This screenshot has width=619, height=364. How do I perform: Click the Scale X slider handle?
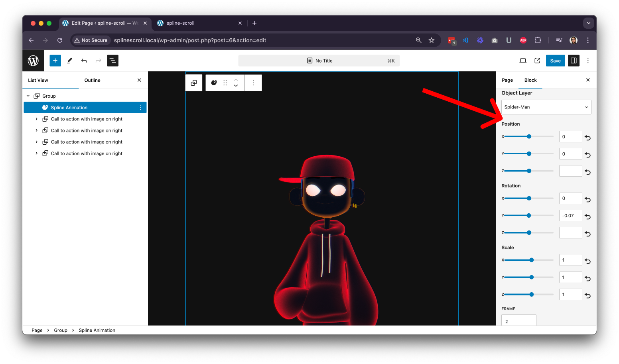pos(532,260)
